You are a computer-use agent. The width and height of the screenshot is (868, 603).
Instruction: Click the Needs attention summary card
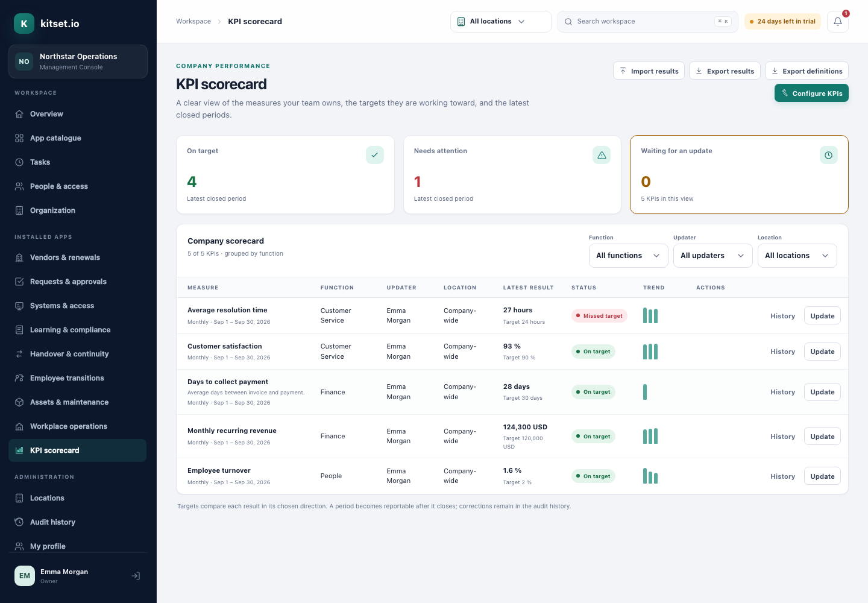(x=512, y=174)
